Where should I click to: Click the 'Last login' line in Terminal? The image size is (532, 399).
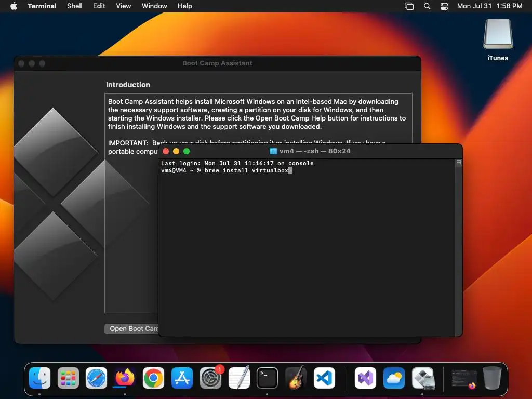(x=237, y=163)
